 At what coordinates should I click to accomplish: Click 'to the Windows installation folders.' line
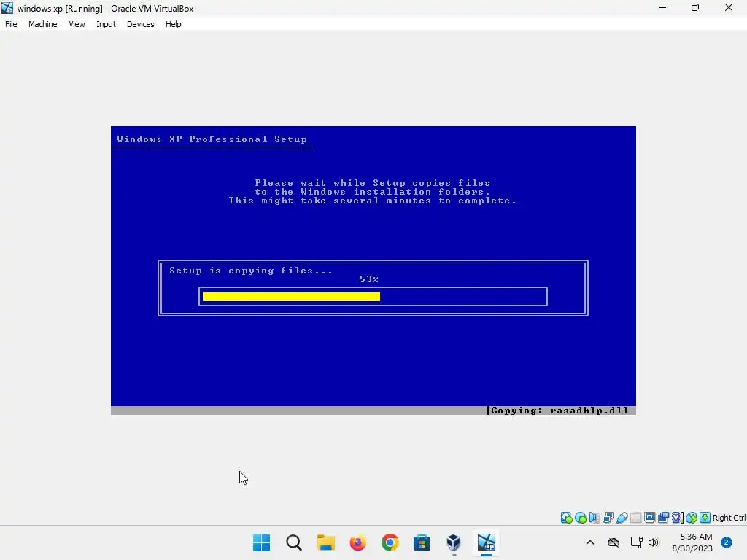(x=372, y=192)
